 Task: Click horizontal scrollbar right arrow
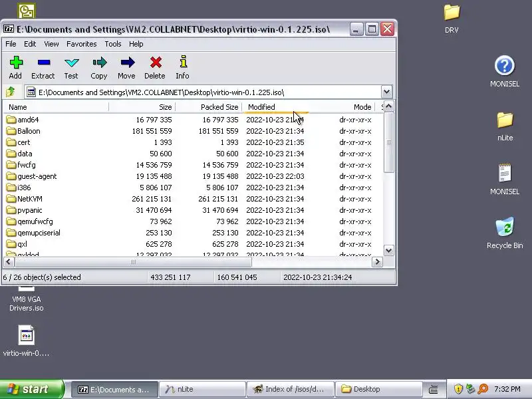[x=377, y=262]
